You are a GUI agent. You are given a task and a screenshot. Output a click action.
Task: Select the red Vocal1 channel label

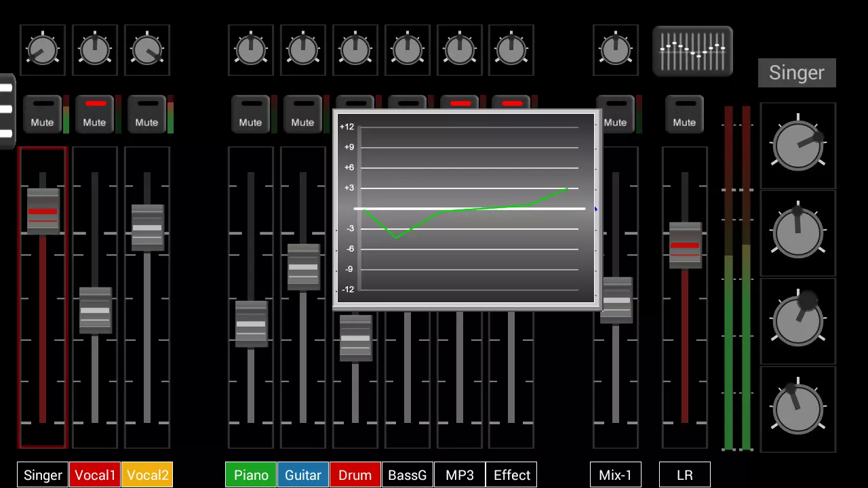coord(95,475)
